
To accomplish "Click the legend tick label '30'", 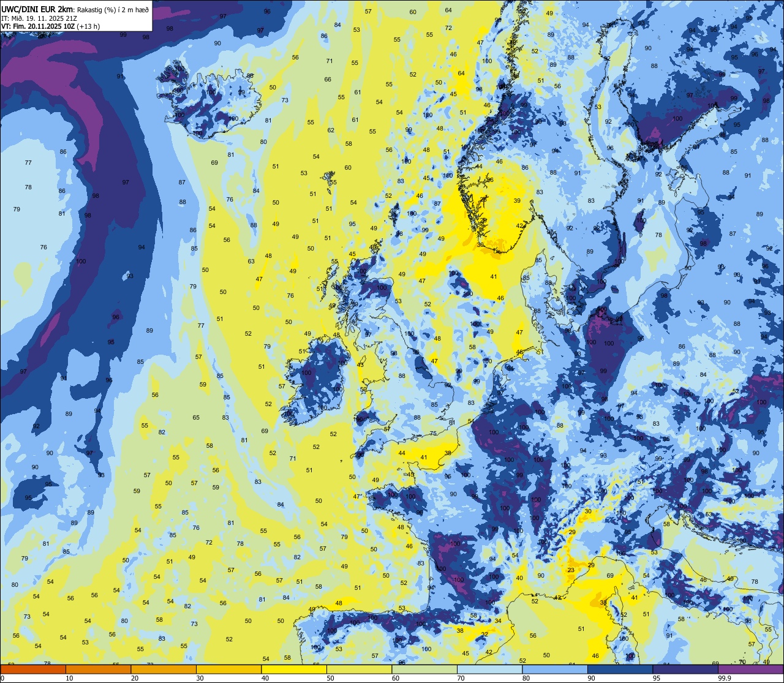I will [x=200, y=678].
